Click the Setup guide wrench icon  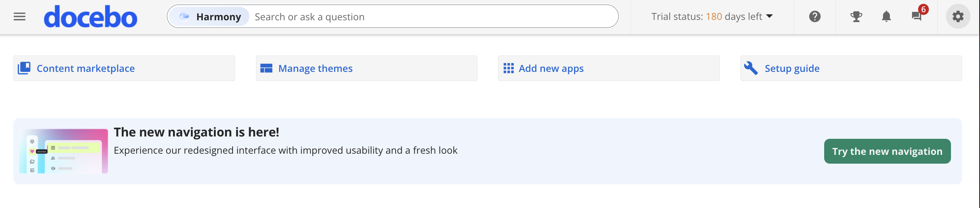click(x=750, y=68)
